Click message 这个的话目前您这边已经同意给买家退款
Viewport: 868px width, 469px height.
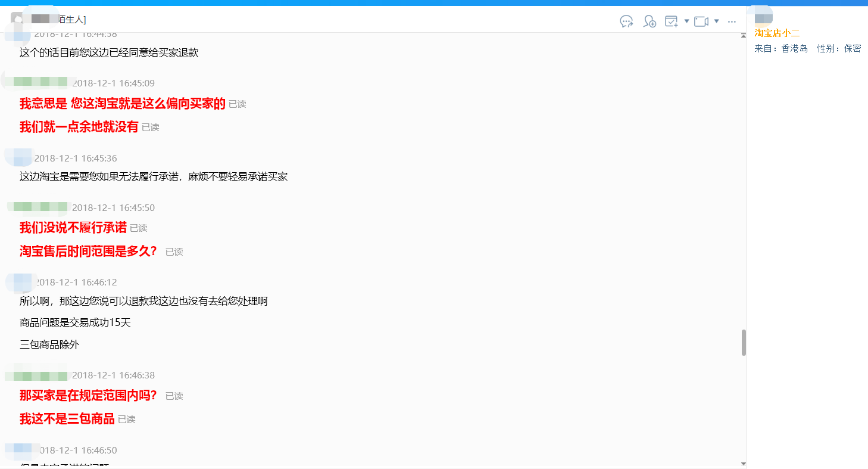tap(109, 52)
